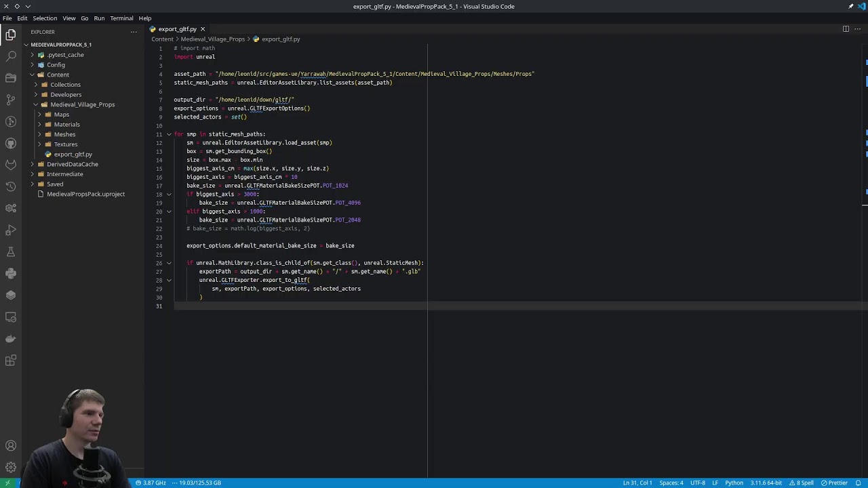Open the Python view in activity bar
This screenshot has width=868, height=488.
point(11,273)
